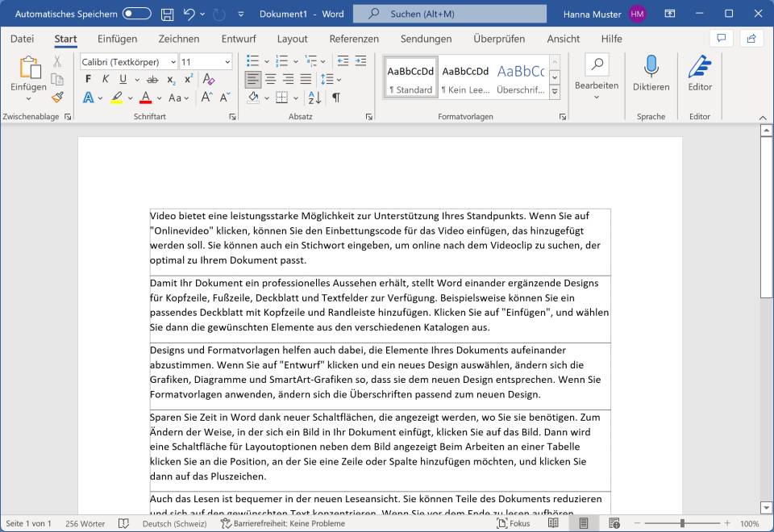Open the Schriftart dialog launcher
The height and width of the screenshot is (532, 774).
point(232,117)
